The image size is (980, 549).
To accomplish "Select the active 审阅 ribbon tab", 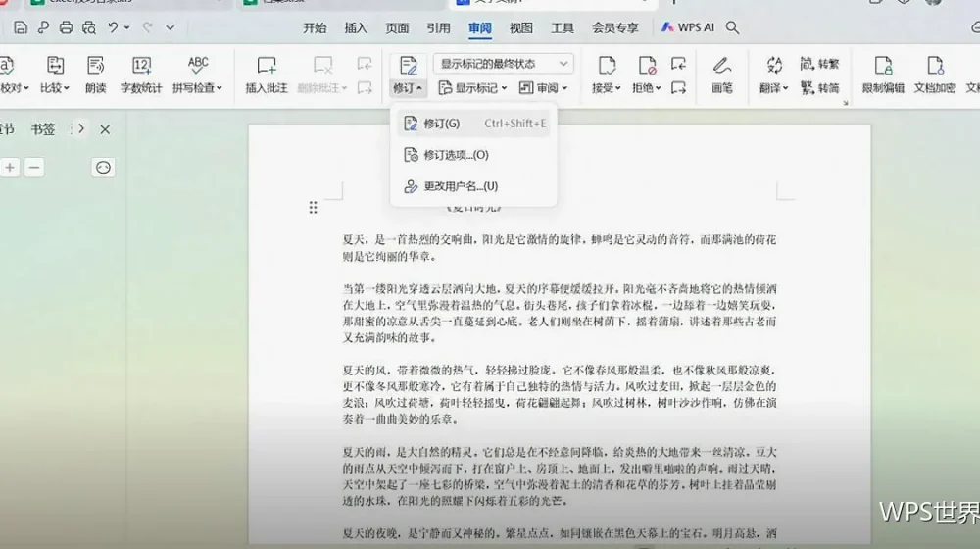I will tap(479, 28).
